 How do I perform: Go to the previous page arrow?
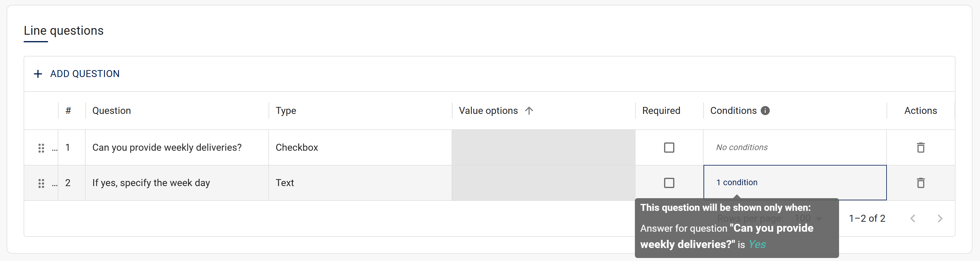tap(912, 218)
